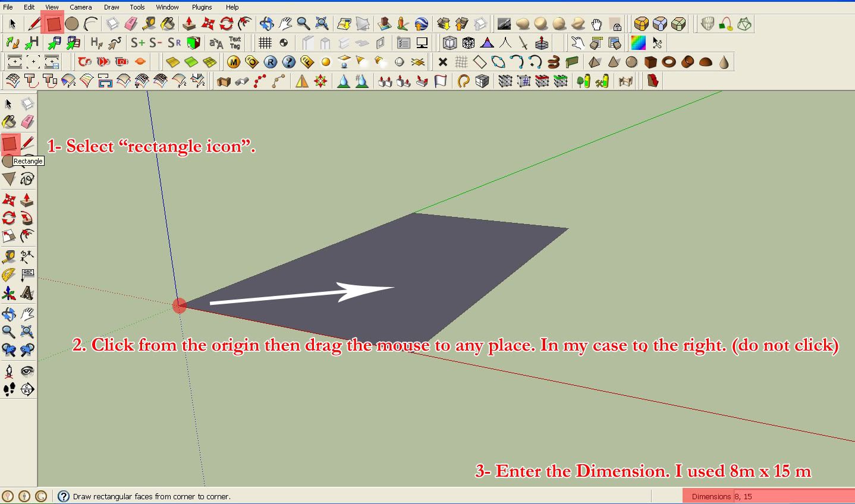Image resolution: width=855 pixels, height=504 pixels.
Task: Click the sword knife icon
Action: tap(523, 43)
